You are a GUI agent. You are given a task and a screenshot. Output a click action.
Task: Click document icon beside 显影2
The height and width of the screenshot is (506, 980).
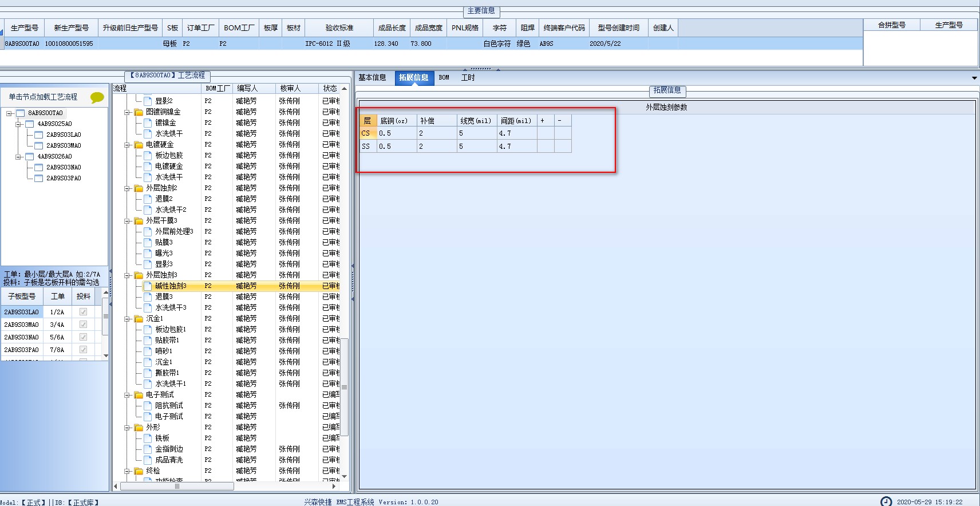click(x=148, y=101)
